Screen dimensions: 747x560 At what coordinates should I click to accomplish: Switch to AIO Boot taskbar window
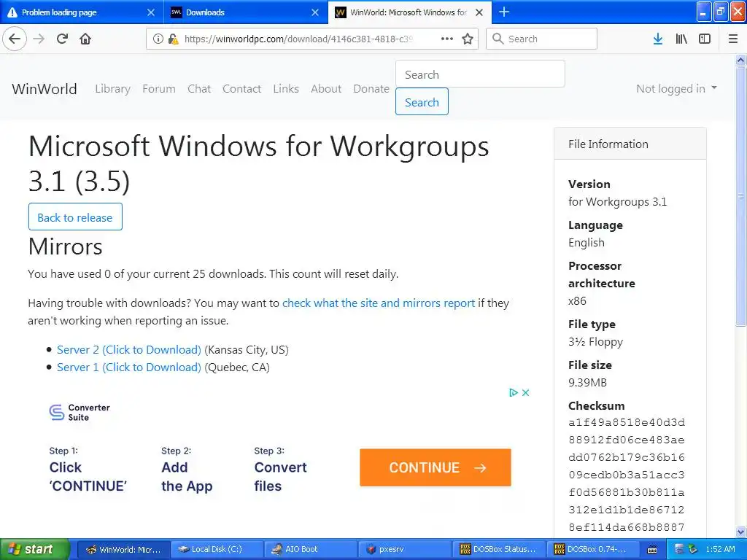coord(311,550)
